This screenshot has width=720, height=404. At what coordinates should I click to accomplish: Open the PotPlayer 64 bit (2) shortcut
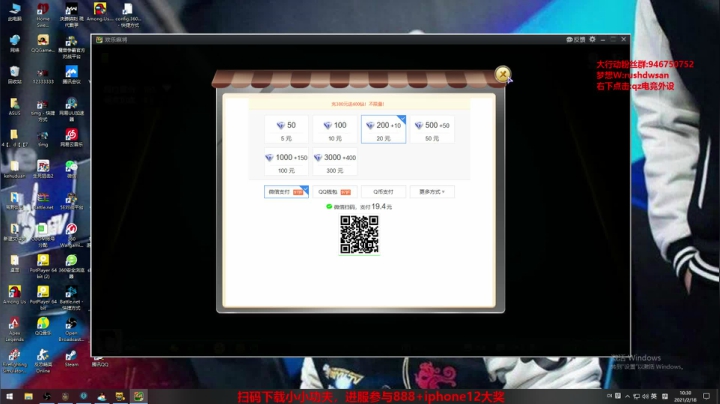[43, 266]
